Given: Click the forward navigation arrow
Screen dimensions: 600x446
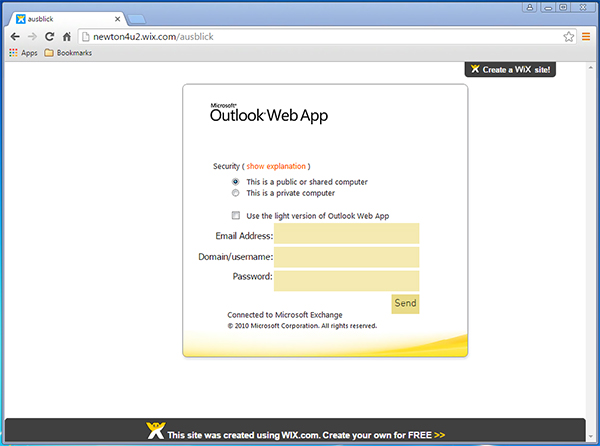Looking at the screenshot, I should (x=32, y=37).
